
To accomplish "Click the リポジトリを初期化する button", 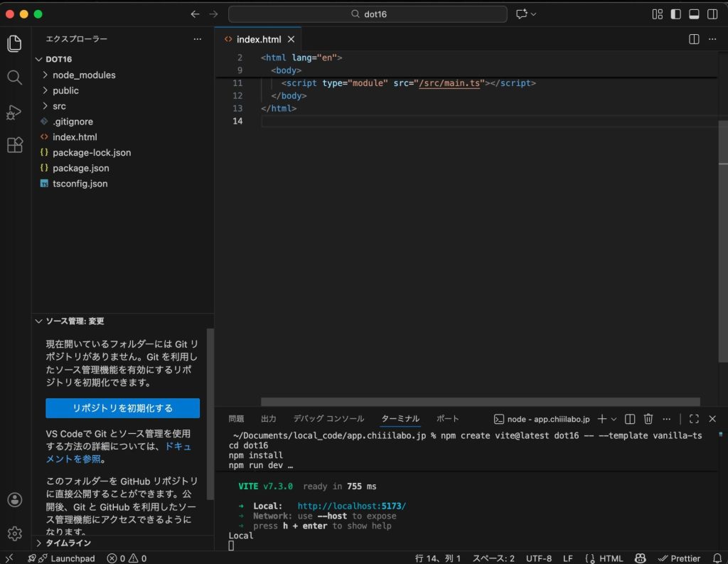I will [122, 408].
